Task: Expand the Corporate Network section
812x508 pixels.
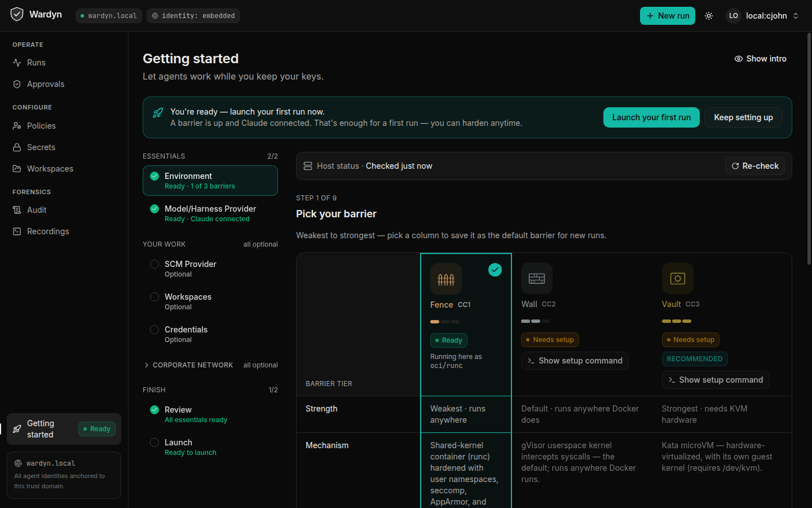Action: coord(188,365)
